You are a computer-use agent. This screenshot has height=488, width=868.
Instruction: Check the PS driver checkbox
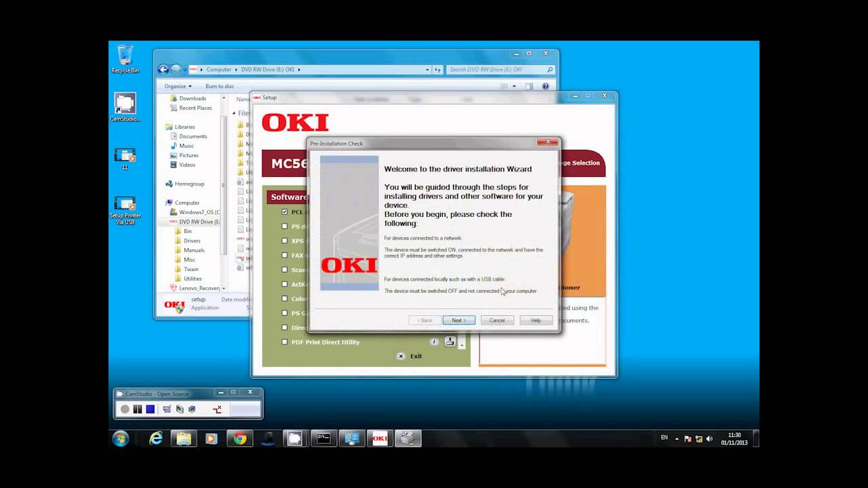[x=285, y=226]
